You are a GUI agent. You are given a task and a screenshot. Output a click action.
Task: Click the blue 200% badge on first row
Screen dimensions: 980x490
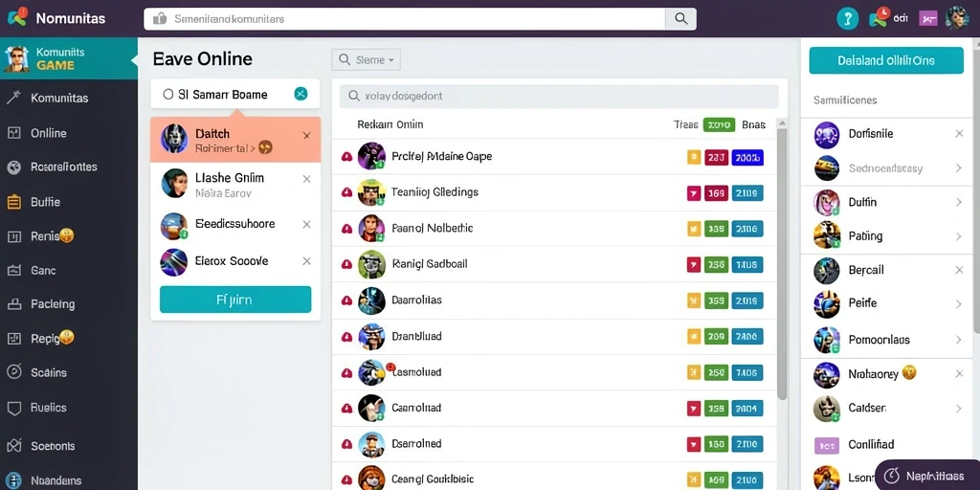tap(747, 157)
